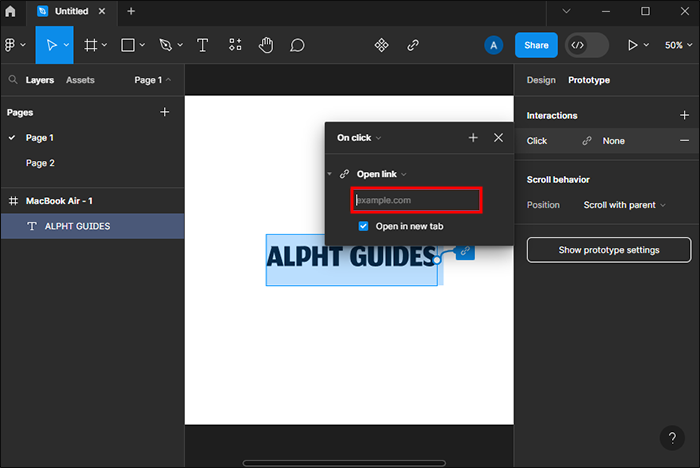The width and height of the screenshot is (700, 468).
Task: Uncheck Open in new tab checkbox
Action: click(364, 226)
